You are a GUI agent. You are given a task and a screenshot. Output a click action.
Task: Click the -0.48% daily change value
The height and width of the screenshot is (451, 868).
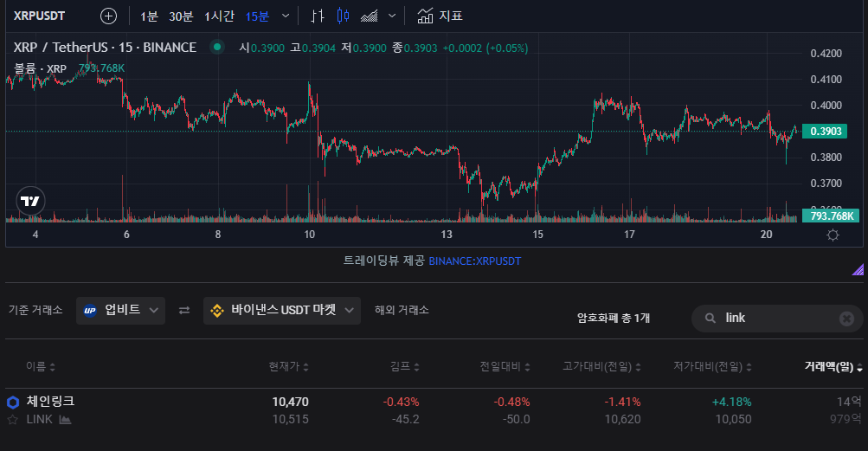coord(511,403)
